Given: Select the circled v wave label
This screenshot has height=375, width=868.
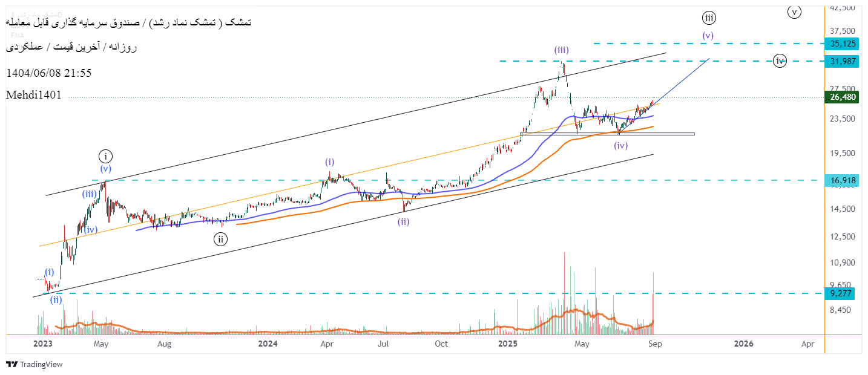Looking at the screenshot, I should tap(794, 11).
